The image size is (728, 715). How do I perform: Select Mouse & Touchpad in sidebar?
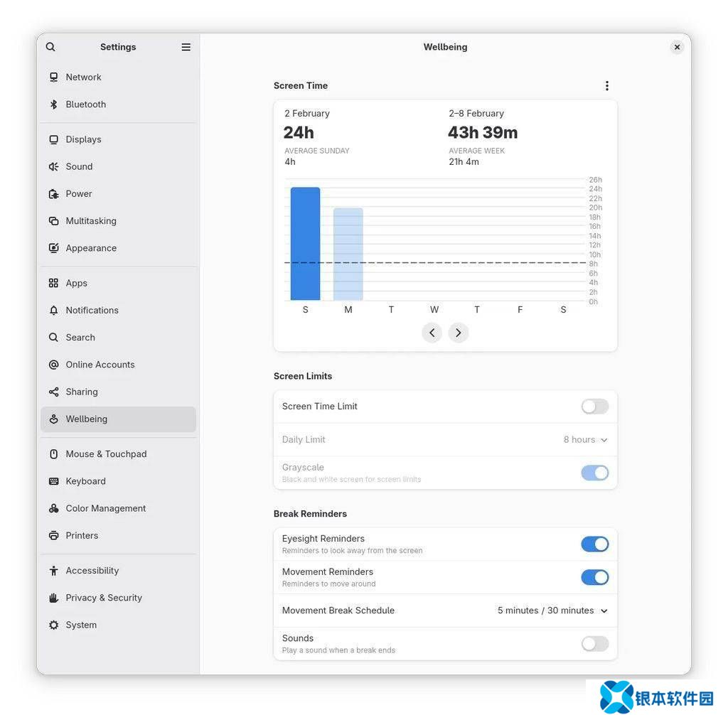point(106,454)
